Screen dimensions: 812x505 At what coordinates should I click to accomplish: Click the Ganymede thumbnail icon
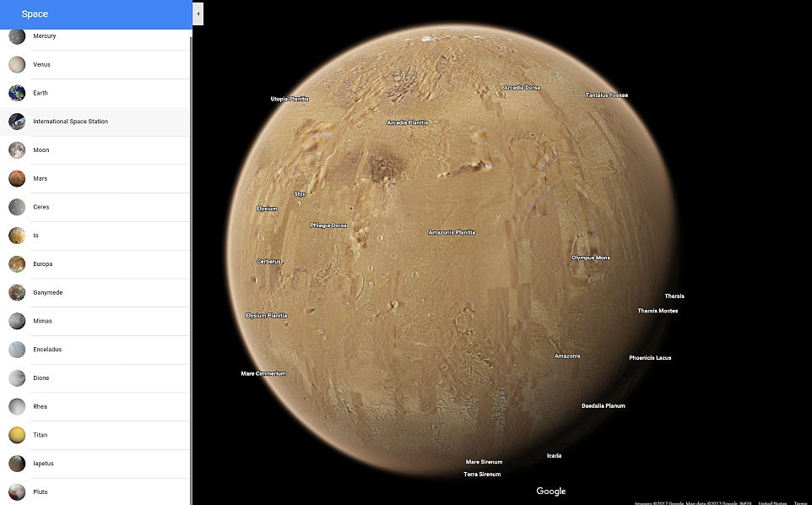17,293
